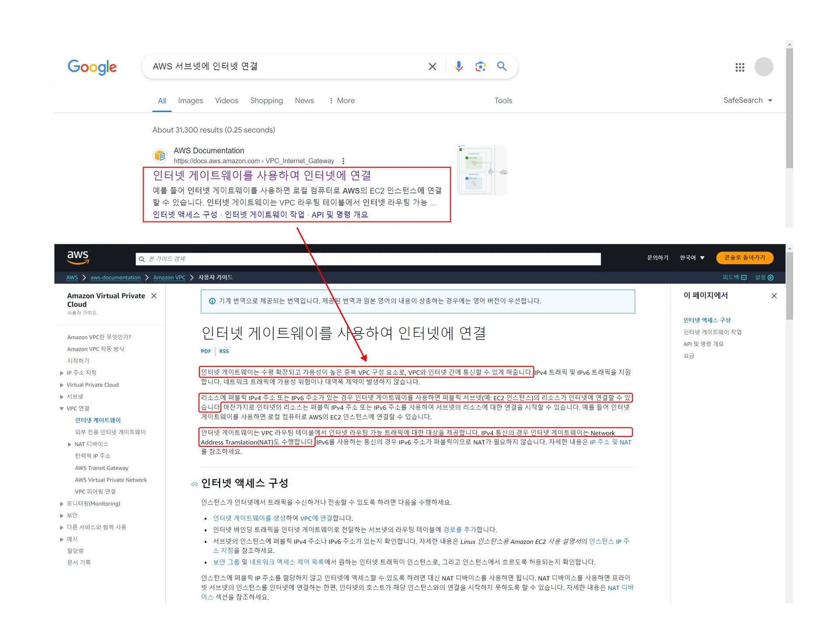840x644 pixels.
Task: Click the anchor link icon beside 인터넷 액세스 구성
Action: coord(194,484)
